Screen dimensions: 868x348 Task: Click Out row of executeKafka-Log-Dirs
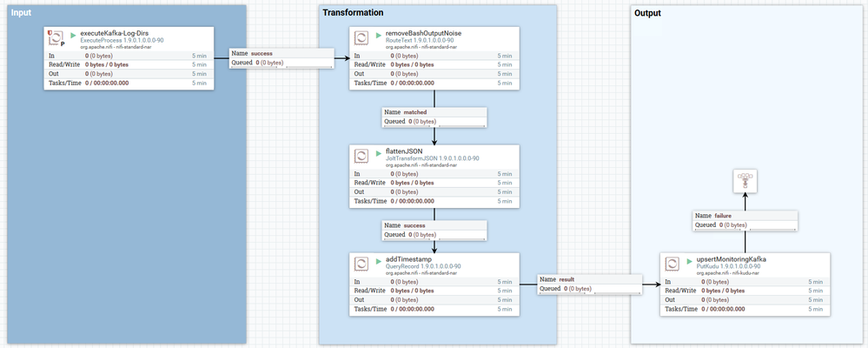(129, 74)
